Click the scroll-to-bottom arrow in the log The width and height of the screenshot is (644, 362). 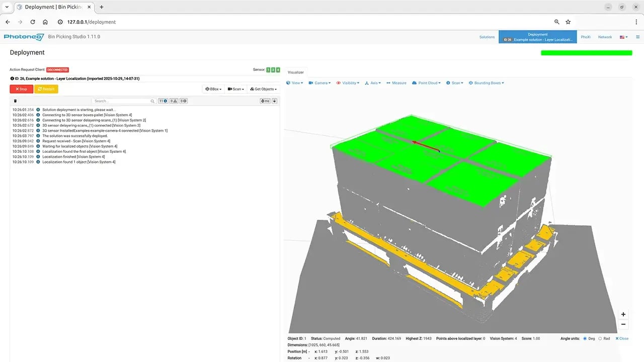[275, 101]
